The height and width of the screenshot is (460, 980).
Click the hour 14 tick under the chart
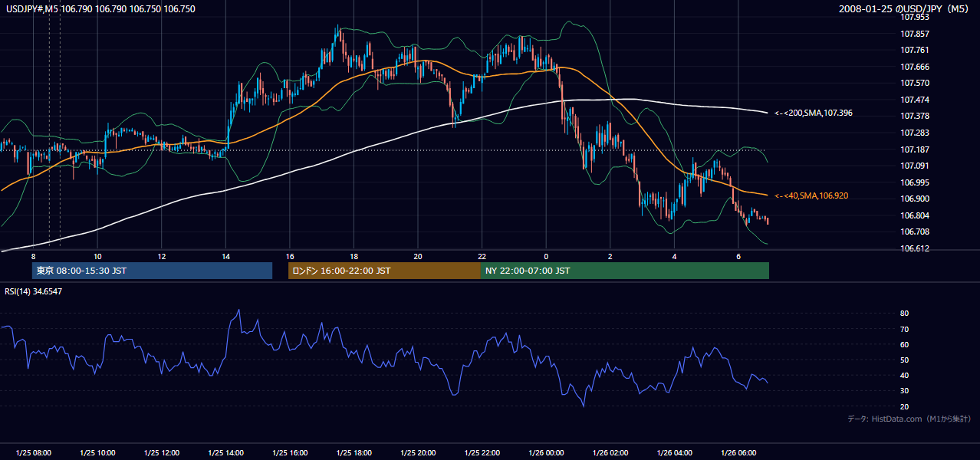[x=225, y=256]
